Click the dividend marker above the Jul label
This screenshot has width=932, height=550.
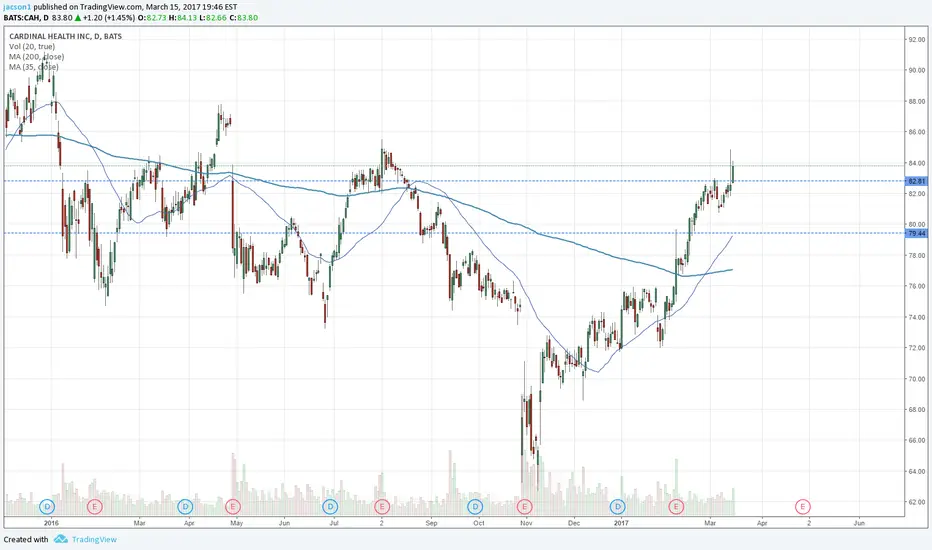pyautogui.click(x=330, y=507)
